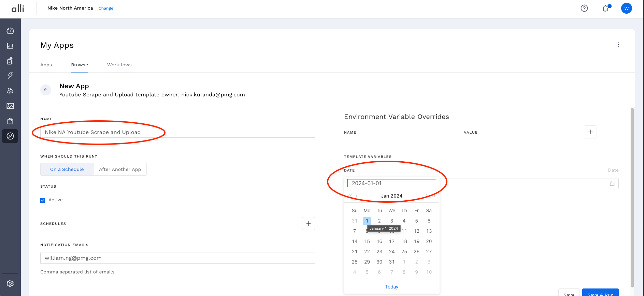Open the audiences people icon in sidebar
The image size is (644, 296).
(10, 91)
